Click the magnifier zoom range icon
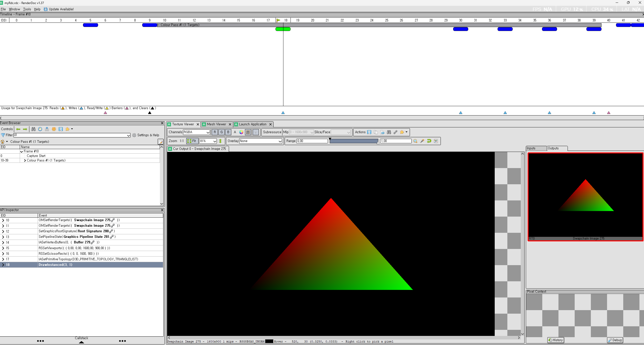The width and height of the screenshot is (644, 345). click(x=415, y=141)
